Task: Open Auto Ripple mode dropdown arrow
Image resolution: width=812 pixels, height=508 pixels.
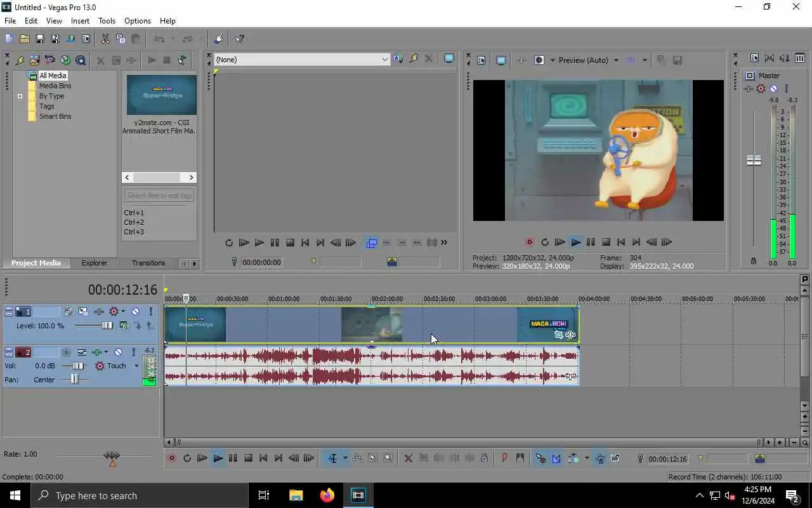Action: pyautogui.click(x=586, y=458)
